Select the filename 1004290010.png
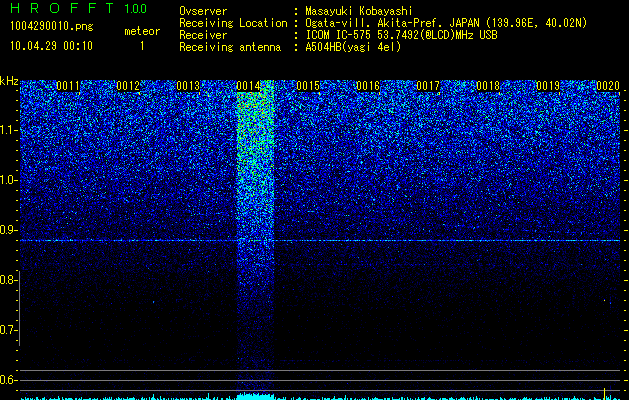 tap(52, 26)
